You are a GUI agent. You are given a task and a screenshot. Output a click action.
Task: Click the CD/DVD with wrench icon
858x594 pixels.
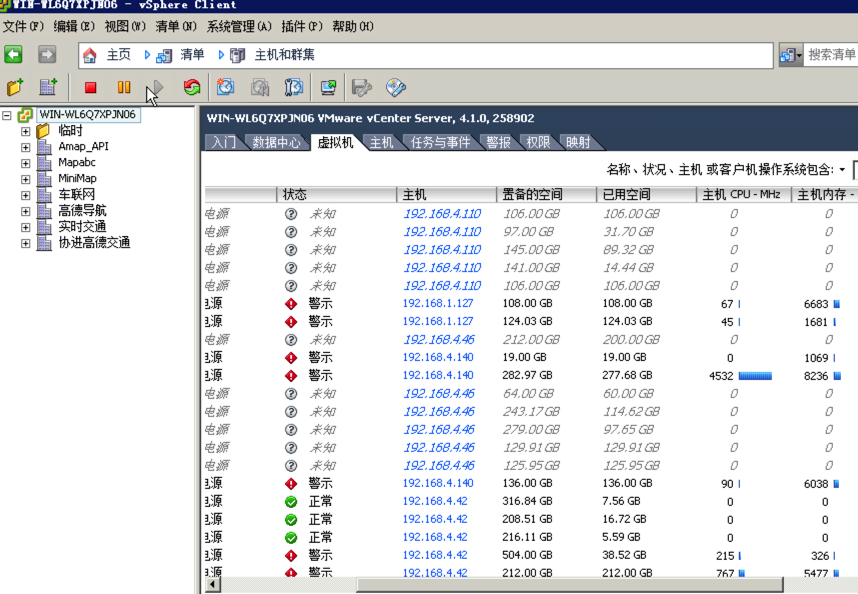click(396, 88)
